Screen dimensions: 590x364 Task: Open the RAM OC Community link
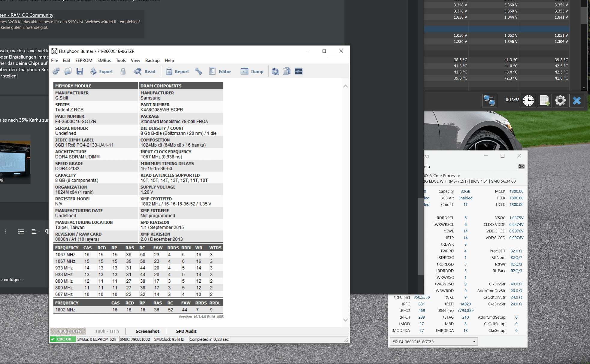tap(27, 15)
